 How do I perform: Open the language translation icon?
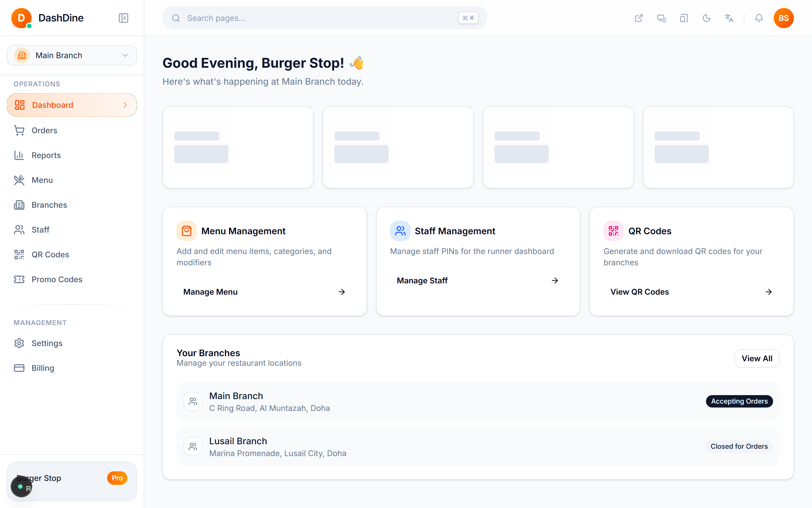click(729, 18)
